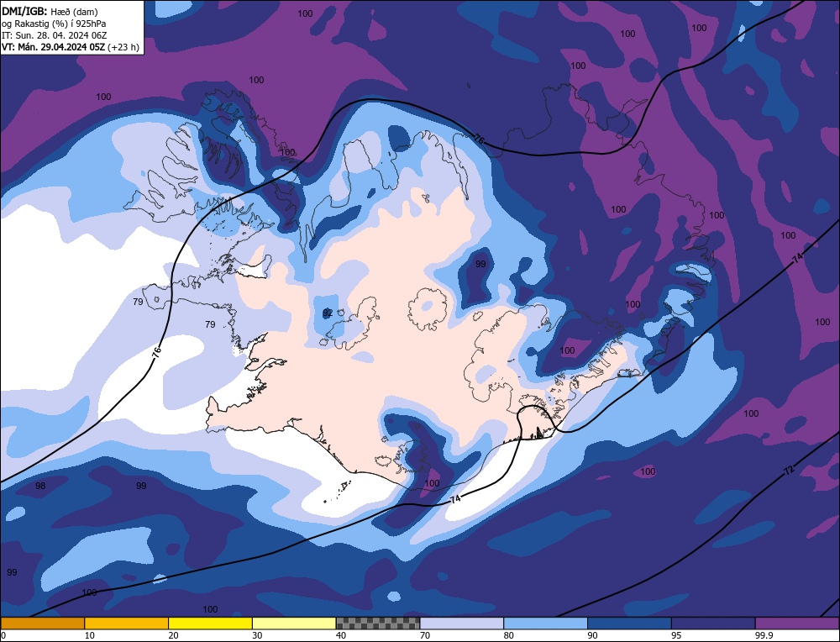Click the "40" legend scale label
The height and width of the screenshot is (642, 840).
341,635
